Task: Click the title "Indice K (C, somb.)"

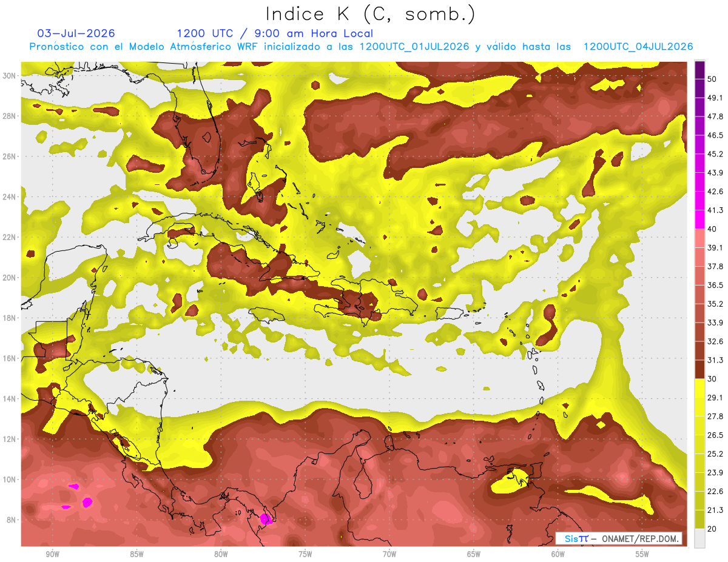Action: (370, 14)
